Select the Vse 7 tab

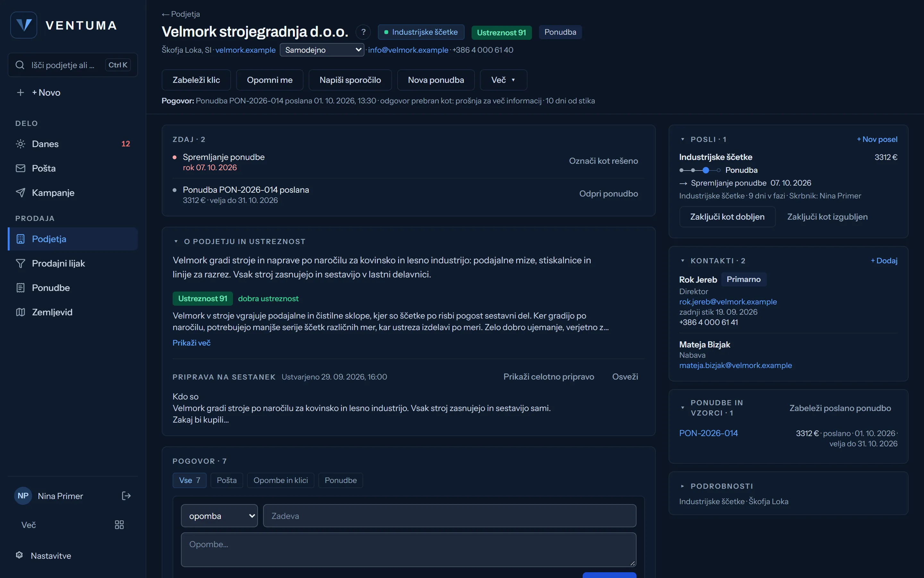coord(189,480)
